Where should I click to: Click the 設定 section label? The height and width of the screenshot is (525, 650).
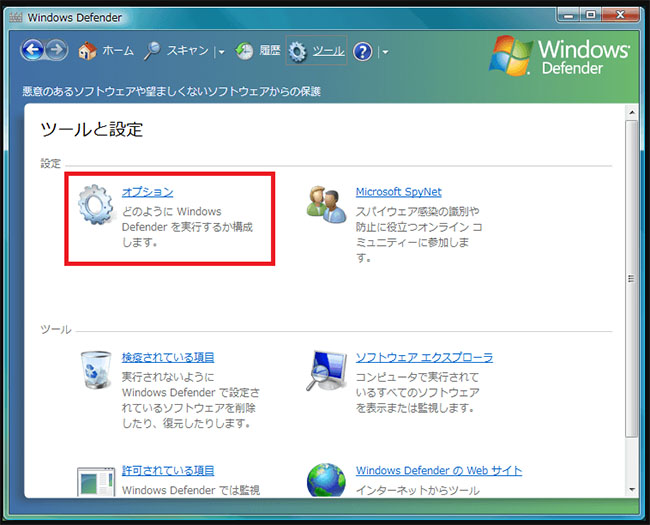coord(51,163)
